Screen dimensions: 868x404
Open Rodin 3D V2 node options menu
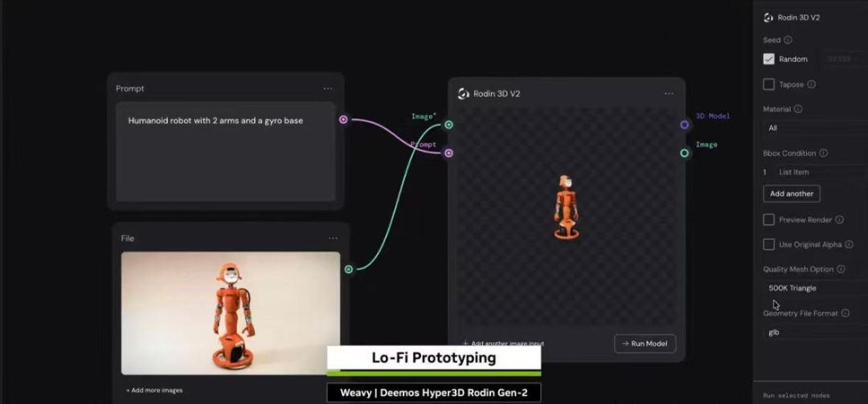click(x=669, y=93)
